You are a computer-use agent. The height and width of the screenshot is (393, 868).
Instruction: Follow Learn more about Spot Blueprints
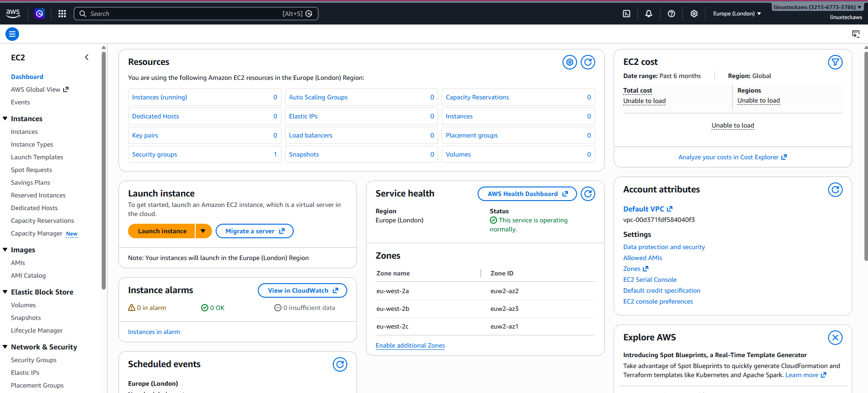(806, 375)
